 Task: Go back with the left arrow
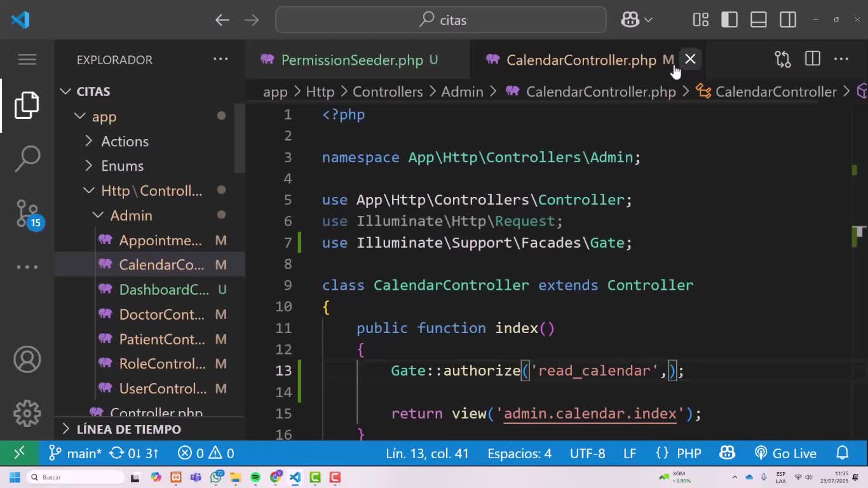coord(222,20)
